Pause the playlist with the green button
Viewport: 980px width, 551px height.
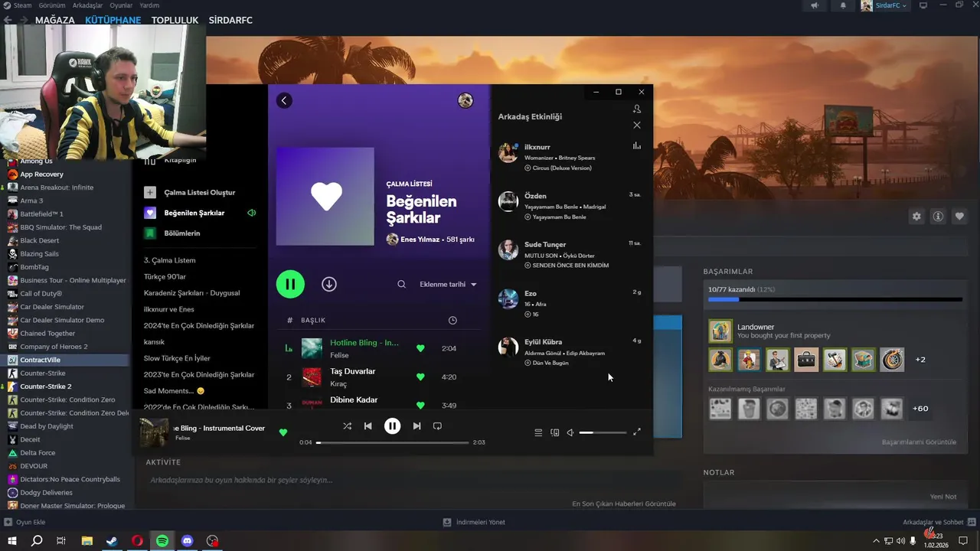click(x=290, y=284)
